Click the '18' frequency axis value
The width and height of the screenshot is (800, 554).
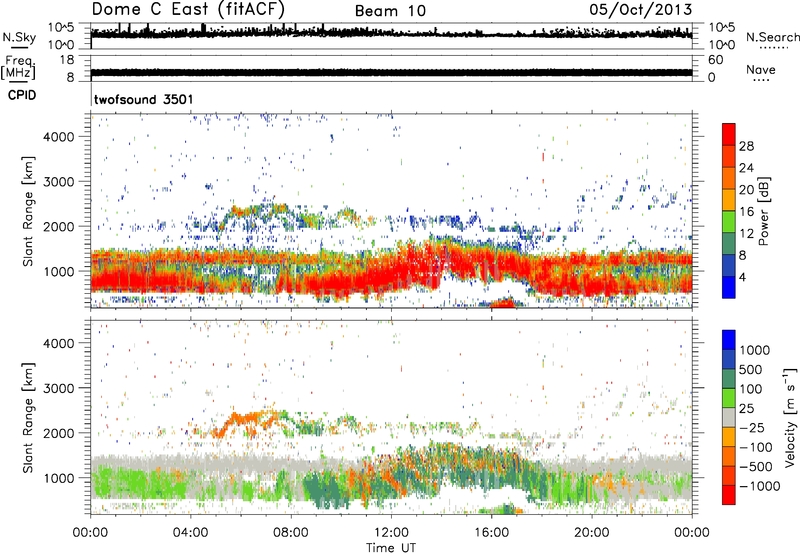click(67, 60)
